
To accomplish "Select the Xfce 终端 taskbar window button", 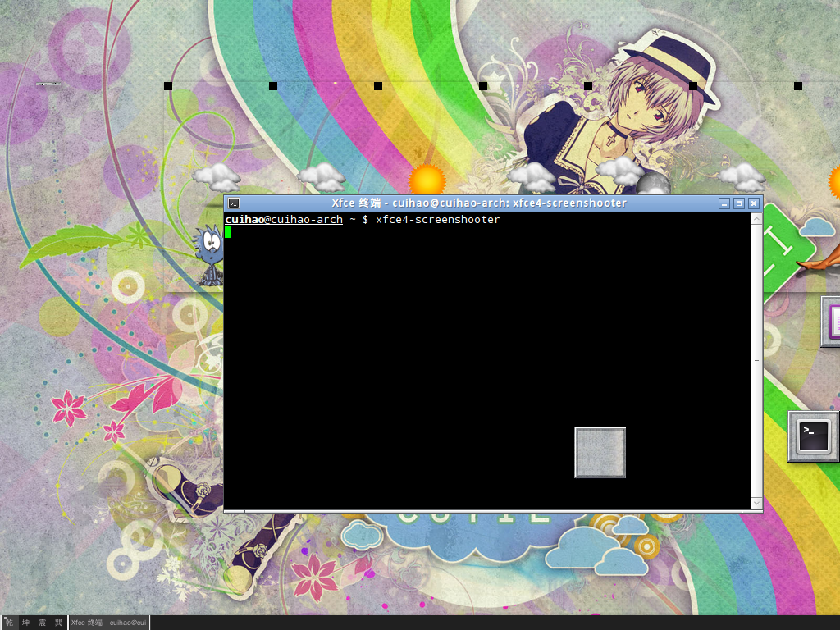I will [x=109, y=623].
